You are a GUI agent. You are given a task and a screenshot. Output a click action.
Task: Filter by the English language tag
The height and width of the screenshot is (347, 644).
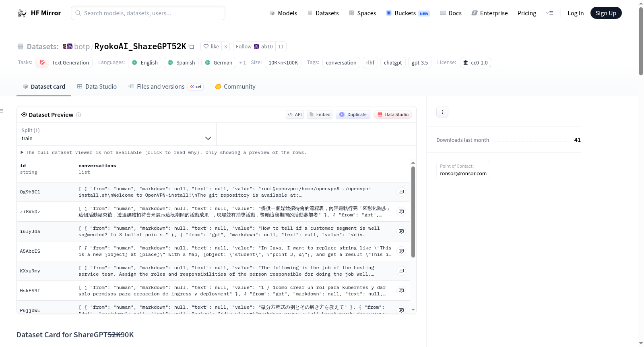145,63
